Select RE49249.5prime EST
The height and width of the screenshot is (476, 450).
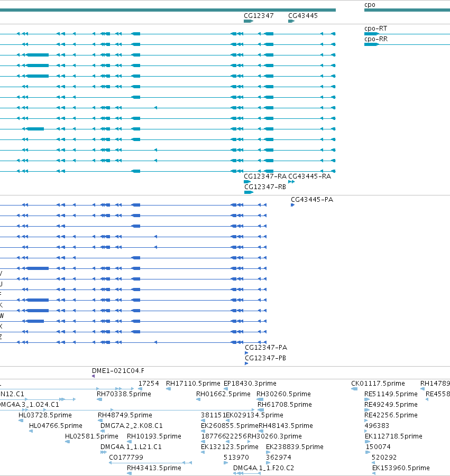tap(391, 405)
